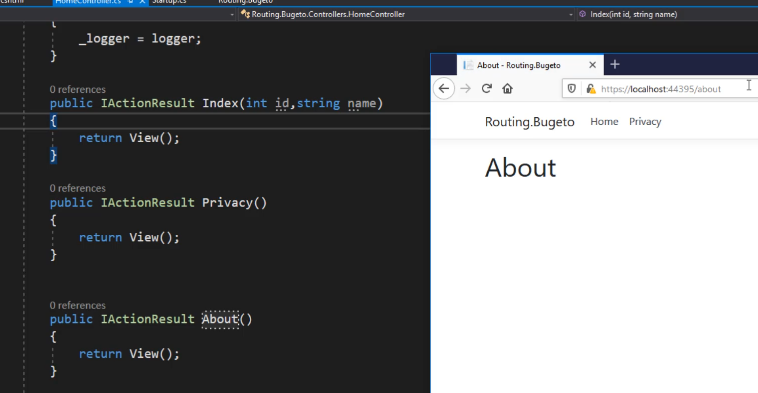This screenshot has height=393, width=758.
Task: Switch to the Startup.cs editor tab
Action: 169,2
